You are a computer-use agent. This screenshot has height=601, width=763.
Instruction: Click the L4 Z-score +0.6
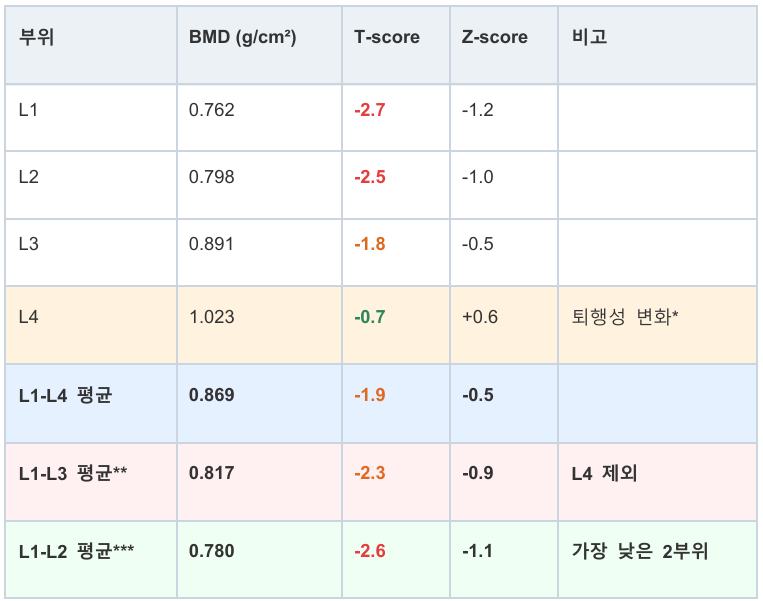480,317
